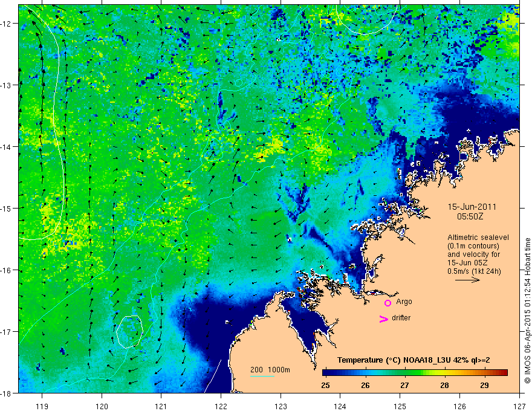Click latitude axis label -14

[x=7, y=147]
